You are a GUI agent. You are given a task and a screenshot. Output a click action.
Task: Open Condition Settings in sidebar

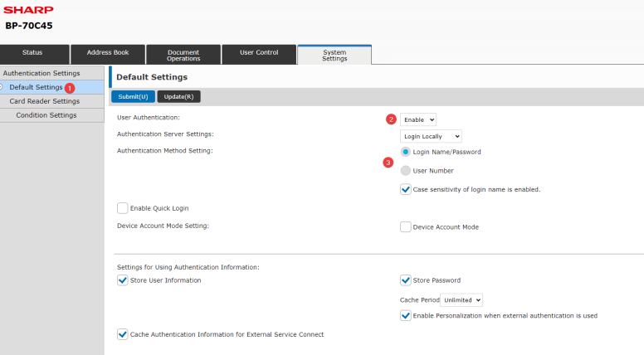[x=46, y=115]
